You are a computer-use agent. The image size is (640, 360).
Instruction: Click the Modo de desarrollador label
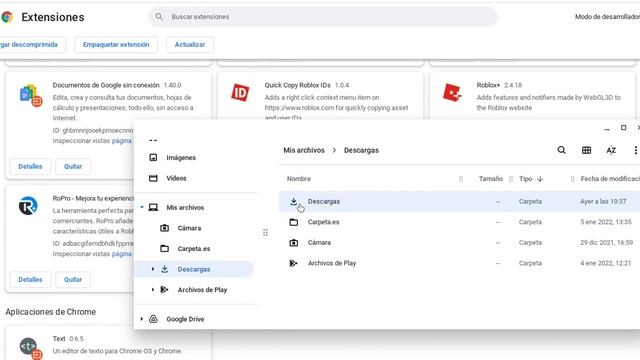click(607, 17)
